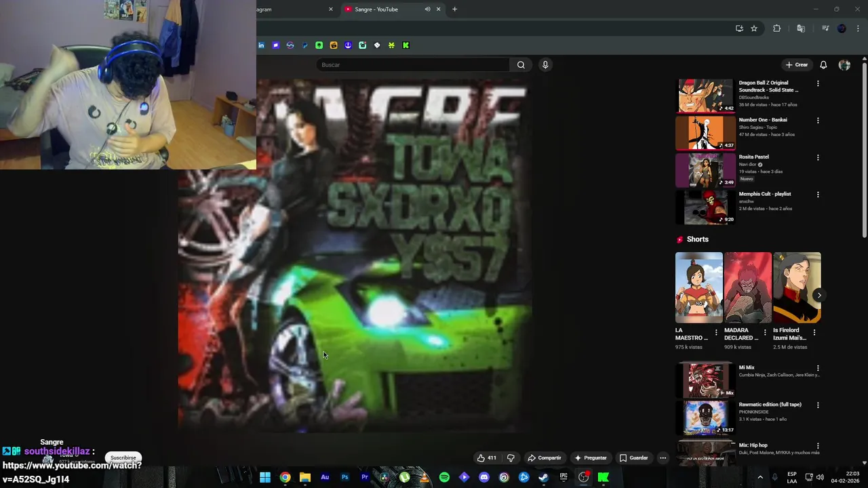The height and width of the screenshot is (488, 868).
Task: Click the Preguntar button
Action: 590,457
